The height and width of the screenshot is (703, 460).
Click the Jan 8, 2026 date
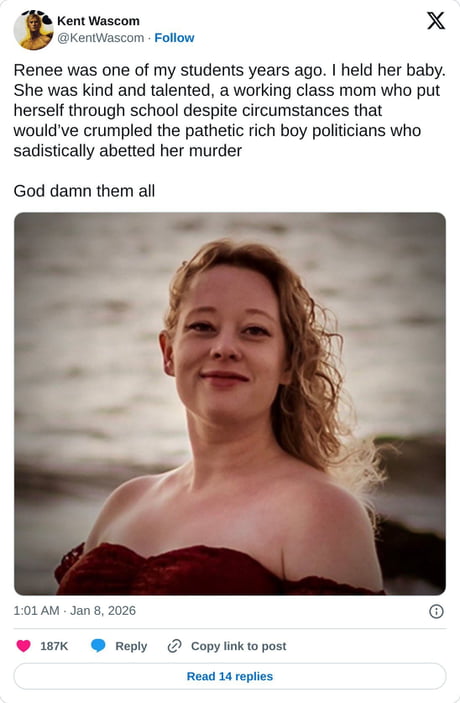click(x=103, y=611)
